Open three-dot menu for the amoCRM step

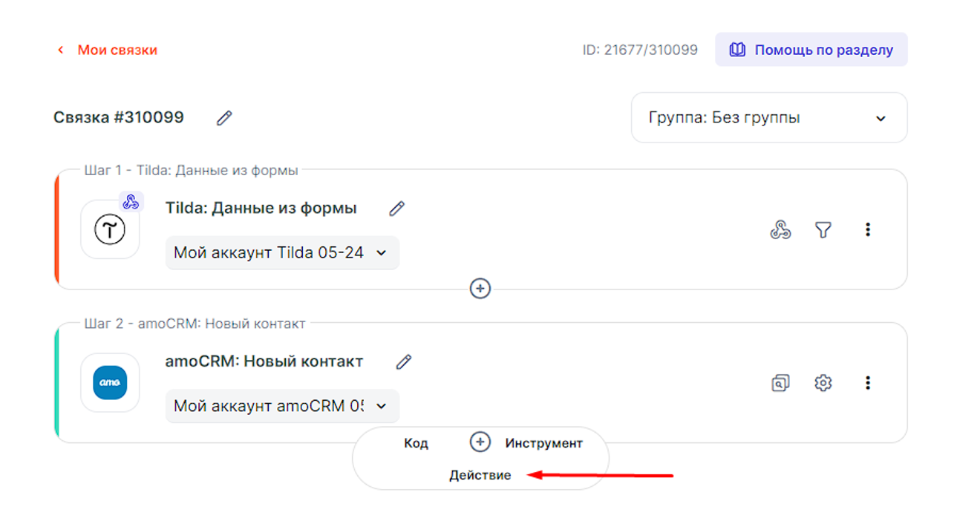point(867,383)
